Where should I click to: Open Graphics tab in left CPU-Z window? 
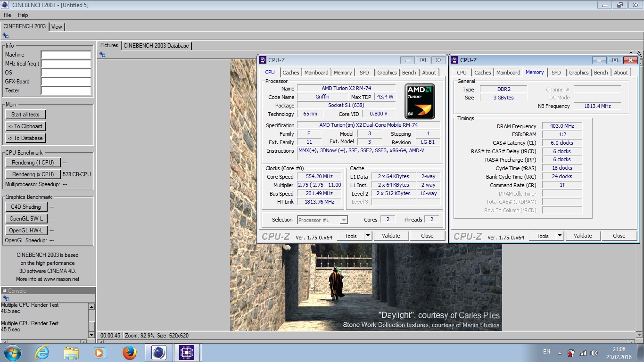click(387, 73)
